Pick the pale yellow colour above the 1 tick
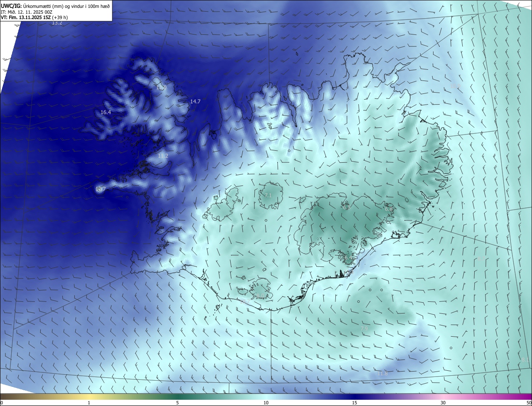This screenshot has height=406, width=532. tap(89, 396)
